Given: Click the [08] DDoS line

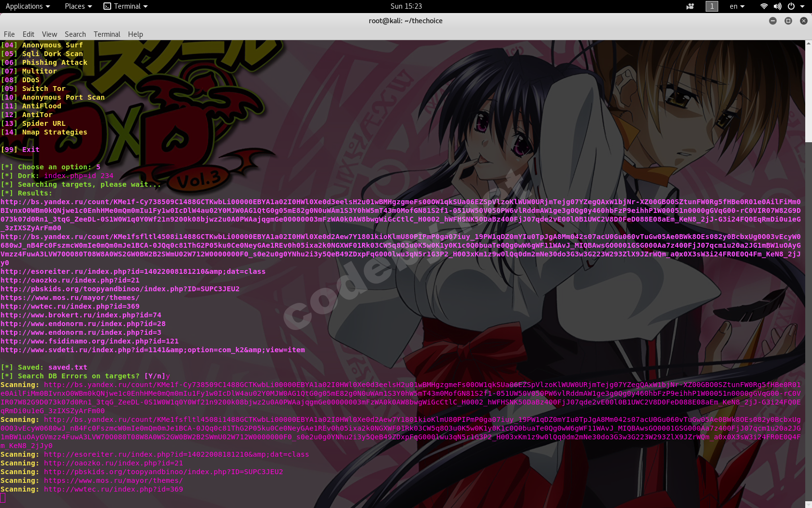Looking at the screenshot, I should click(20, 80).
